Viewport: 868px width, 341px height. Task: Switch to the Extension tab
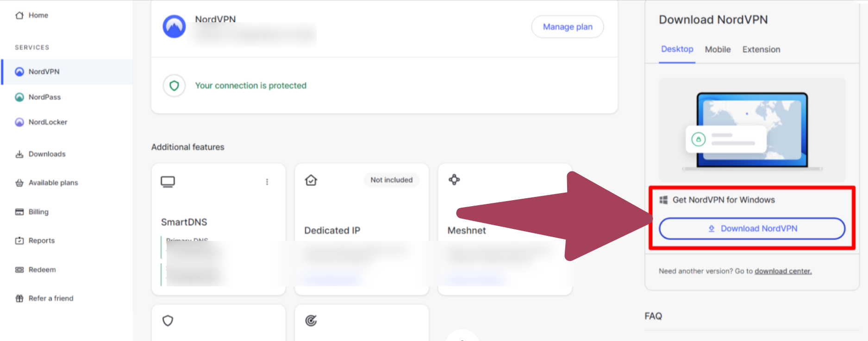761,50
